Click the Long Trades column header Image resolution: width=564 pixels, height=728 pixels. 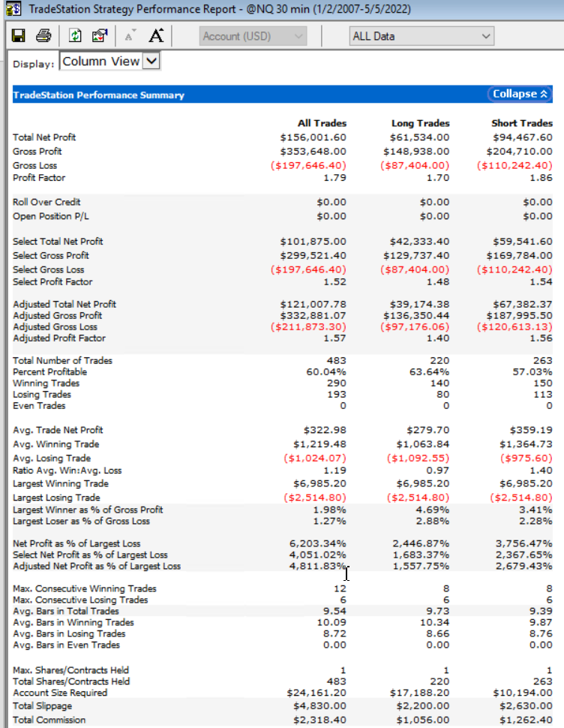pyautogui.click(x=420, y=123)
